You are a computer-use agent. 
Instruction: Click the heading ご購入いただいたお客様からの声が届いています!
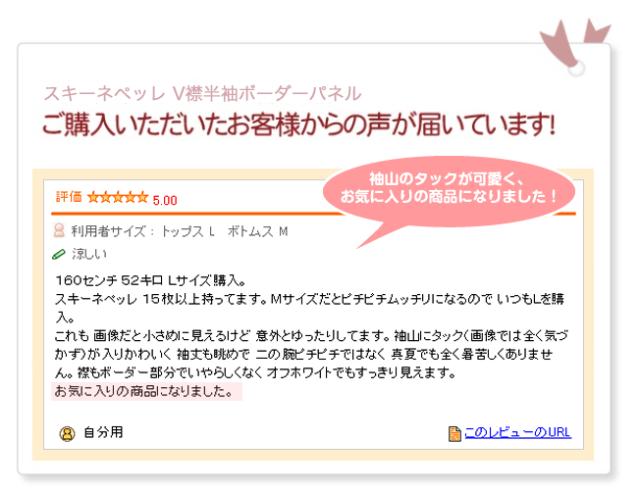[x=299, y=124]
